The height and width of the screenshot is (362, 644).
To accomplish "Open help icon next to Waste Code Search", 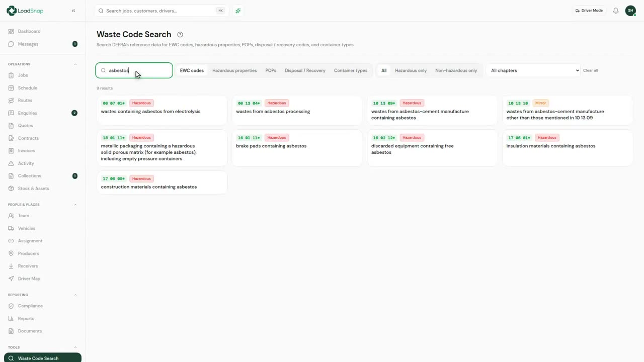I will [x=180, y=35].
